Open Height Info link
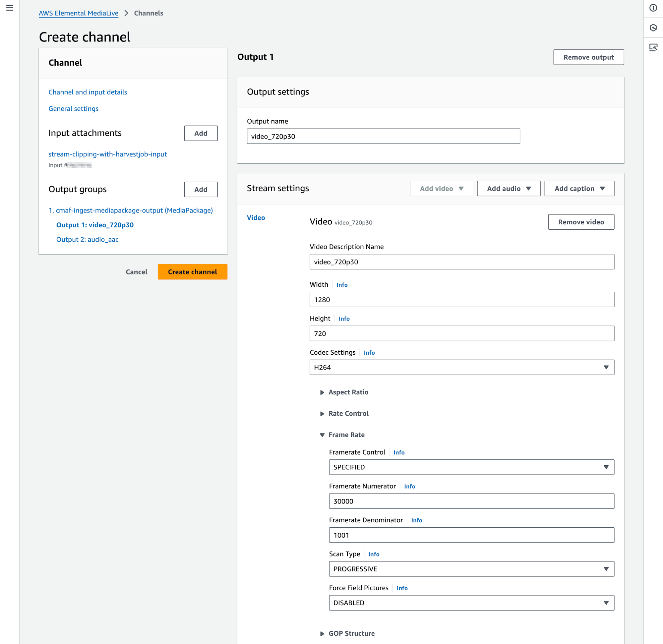The height and width of the screenshot is (644, 663). click(x=344, y=319)
